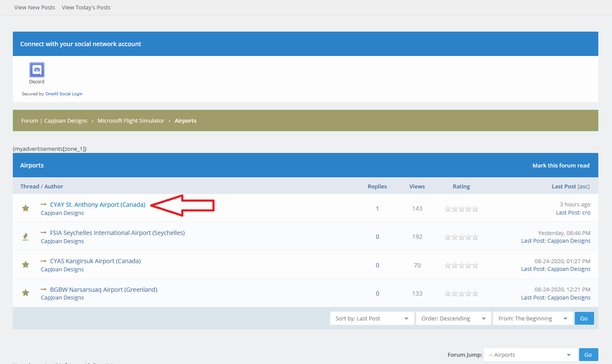Open author CapJoan Designs under the FSIA thread
Viewport: 612px width, 364px height.
62,241
